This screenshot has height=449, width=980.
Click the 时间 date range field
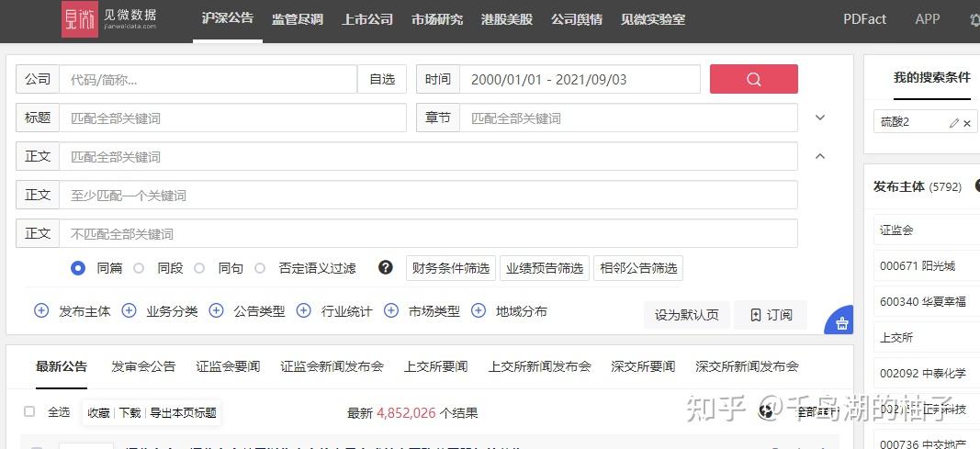click(x=580, y=79)
